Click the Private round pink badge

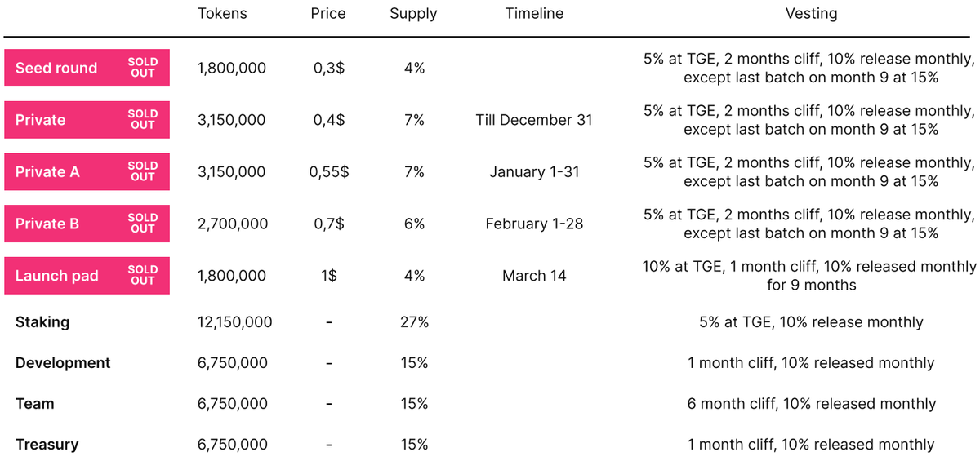[x=87, y=120]
